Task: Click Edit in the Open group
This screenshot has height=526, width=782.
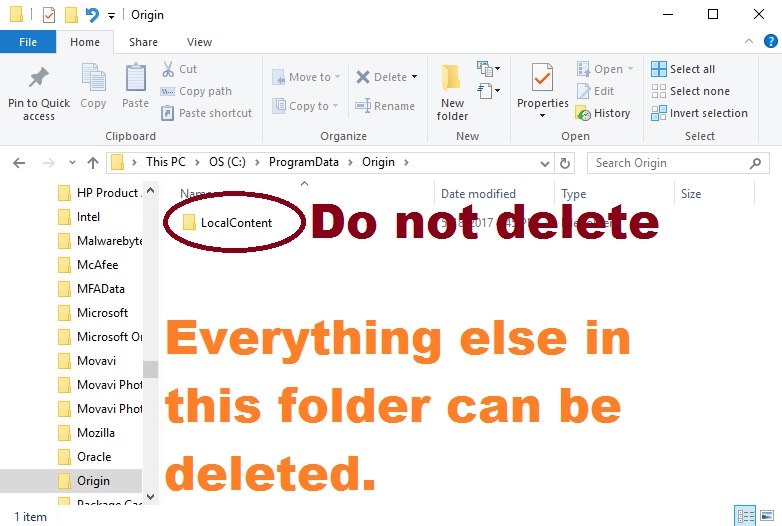Action: point(595,91)
